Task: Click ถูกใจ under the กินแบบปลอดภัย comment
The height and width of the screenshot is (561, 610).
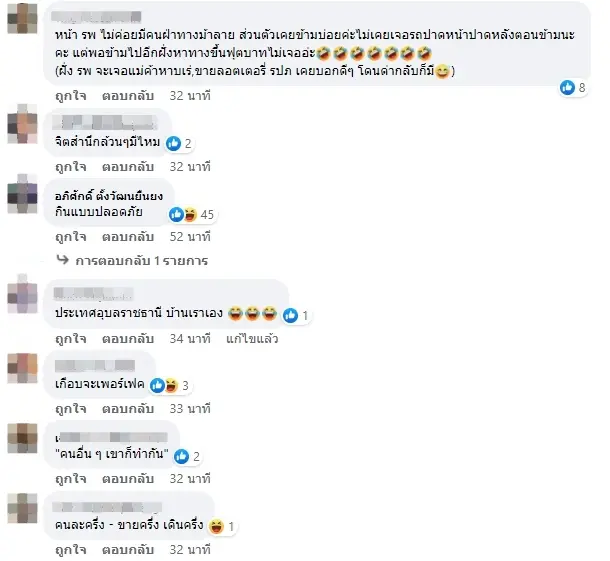Action: [x=70, y=237]
